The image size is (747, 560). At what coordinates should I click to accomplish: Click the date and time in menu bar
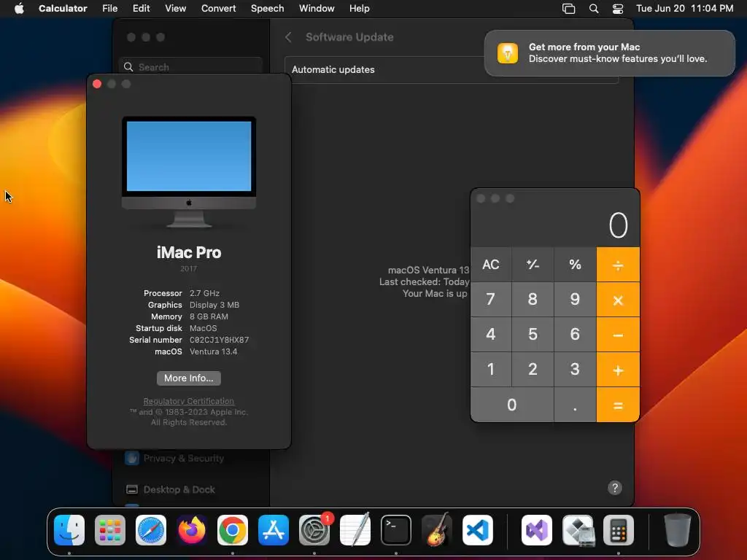684,9
